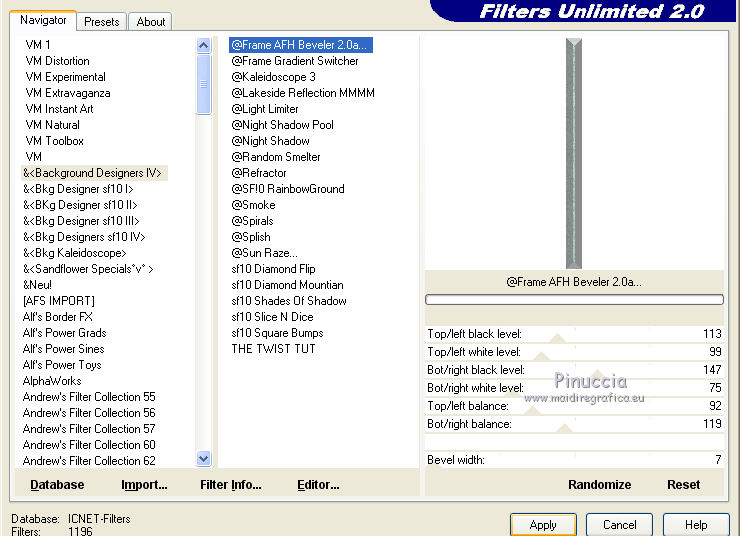Select &<Background Designers IV> category
740x536 pixels.
tap(94, 173)
